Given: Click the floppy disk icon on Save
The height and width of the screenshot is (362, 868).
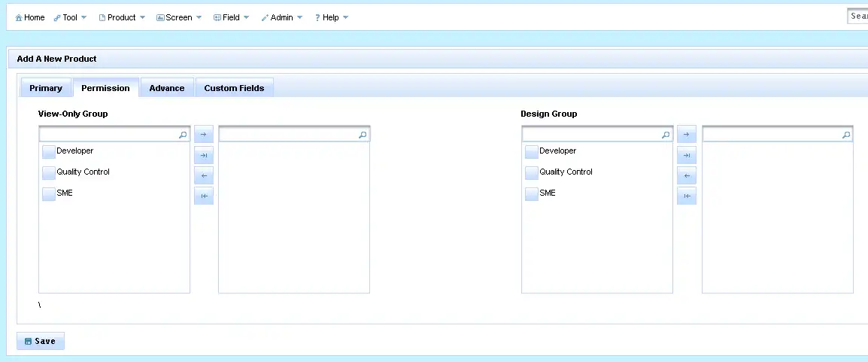Looking at the screenshot, I should 29,342.
